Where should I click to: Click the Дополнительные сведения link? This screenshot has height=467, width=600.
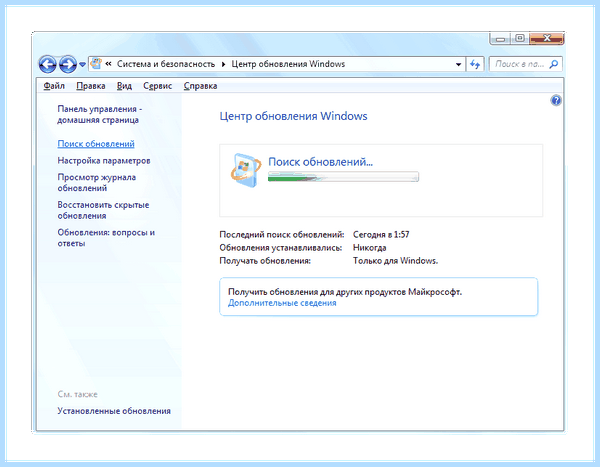point(282,303)
